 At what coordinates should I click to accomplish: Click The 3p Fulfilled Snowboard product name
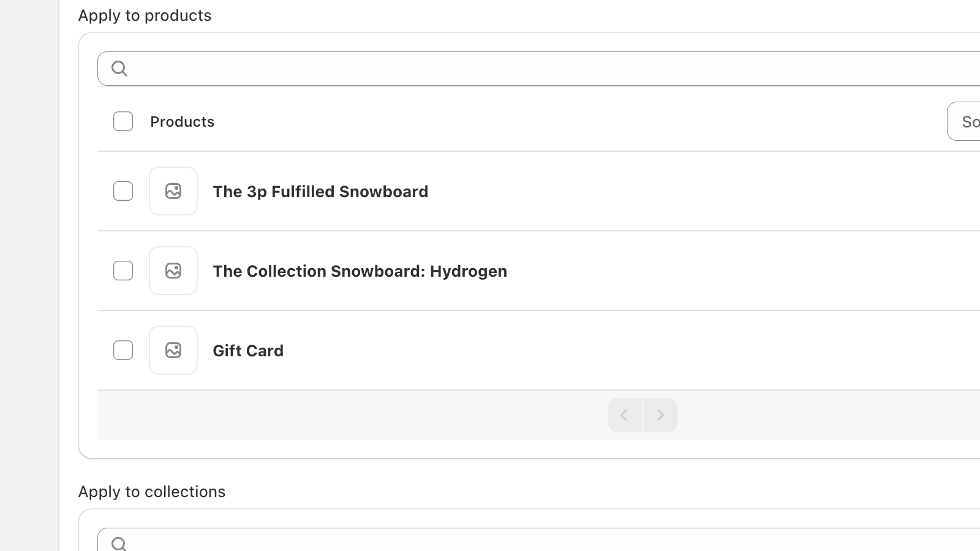(x=320, y=191)
